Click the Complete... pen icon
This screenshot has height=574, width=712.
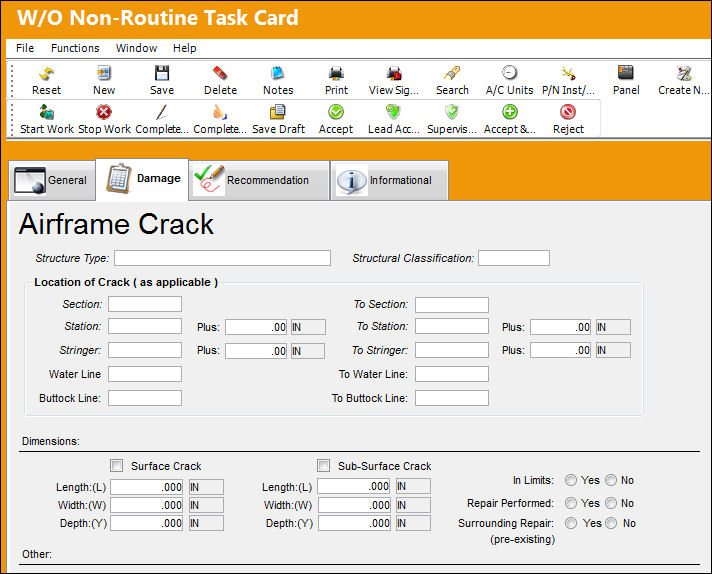click(x=162, y=112)
